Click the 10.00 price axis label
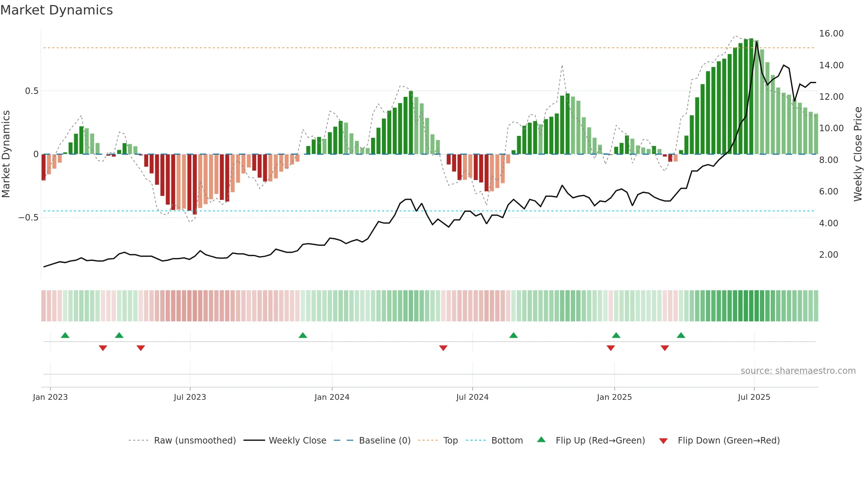Screen dimensions: 868x488 (x=831, y=128)
